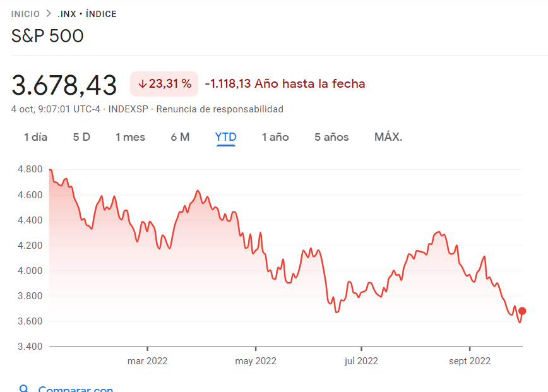Click the breadcrumb chevron after INICIO
The height and width of the screenshot is (392, 548).
point(49,14)
